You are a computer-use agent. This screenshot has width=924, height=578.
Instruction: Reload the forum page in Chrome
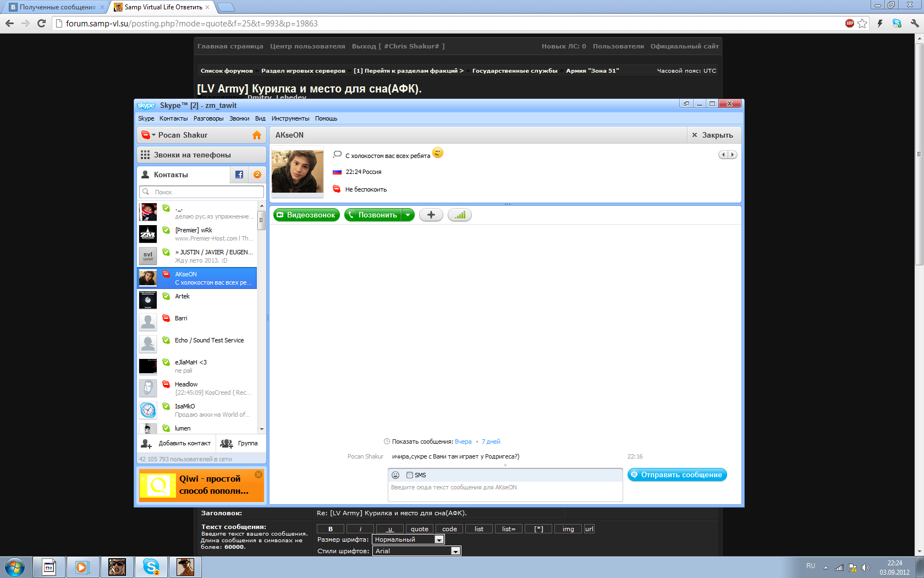tap(41, 23)
